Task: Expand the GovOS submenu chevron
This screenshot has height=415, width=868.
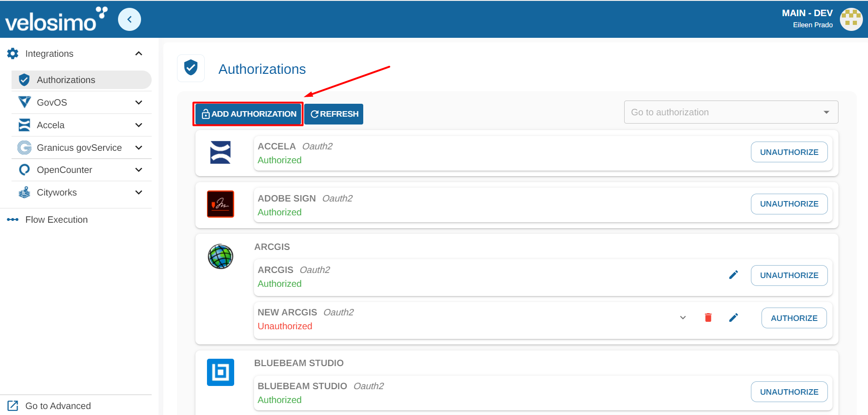Action: coord(139,102)
